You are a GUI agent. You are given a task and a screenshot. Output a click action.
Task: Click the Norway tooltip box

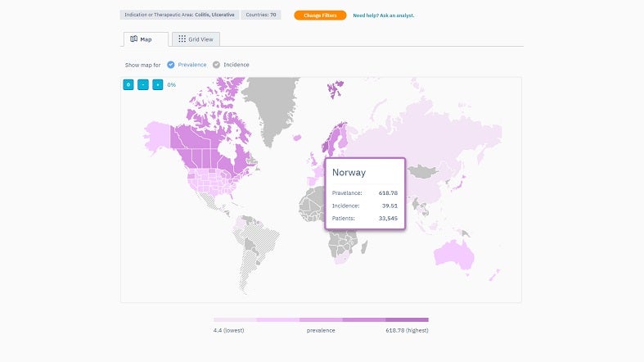pos(365,194)
